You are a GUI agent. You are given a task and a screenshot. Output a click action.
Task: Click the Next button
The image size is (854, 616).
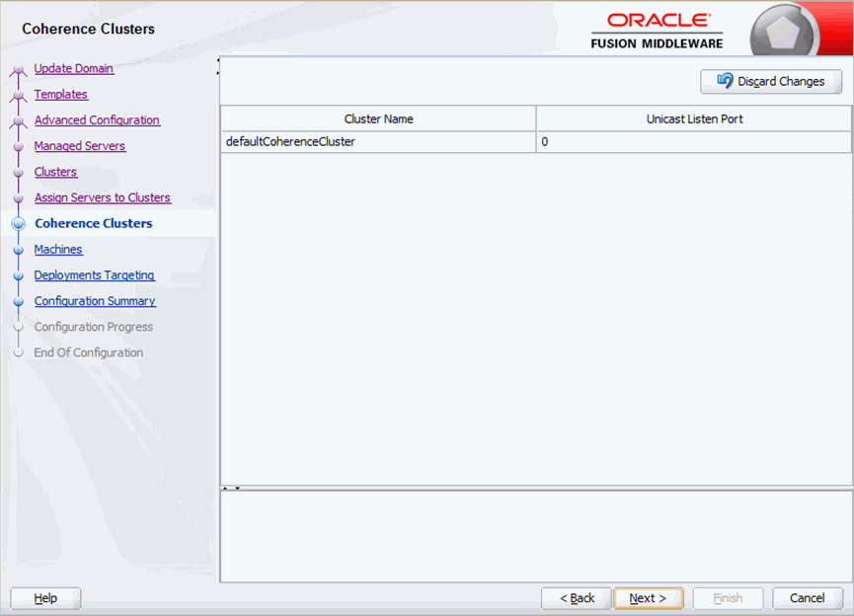coord(649,598)
